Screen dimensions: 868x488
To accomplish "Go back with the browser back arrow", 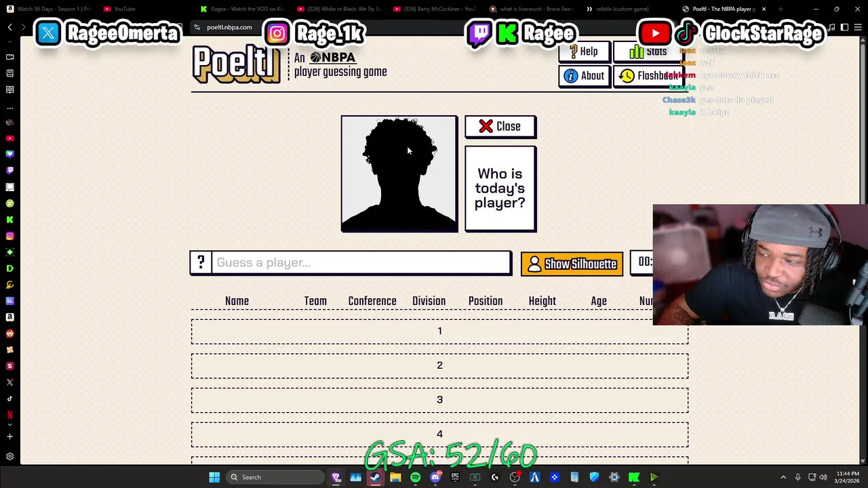I will (x=9, y=27).
